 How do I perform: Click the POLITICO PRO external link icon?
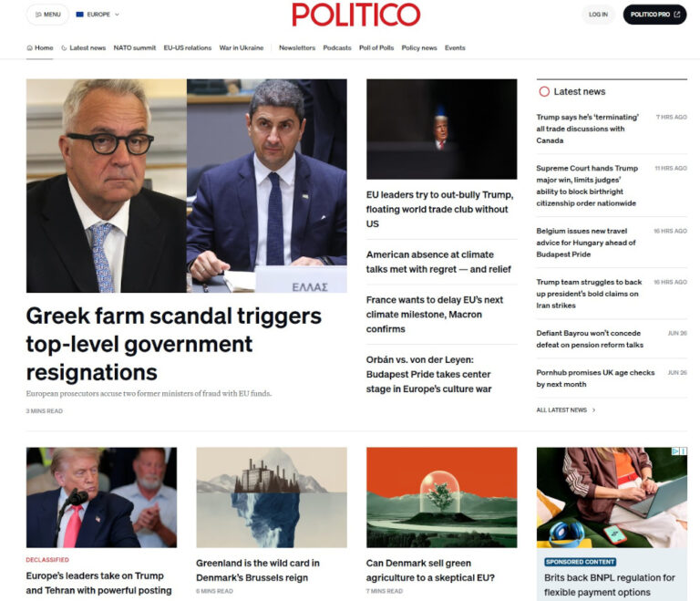(x=677, y=15)
